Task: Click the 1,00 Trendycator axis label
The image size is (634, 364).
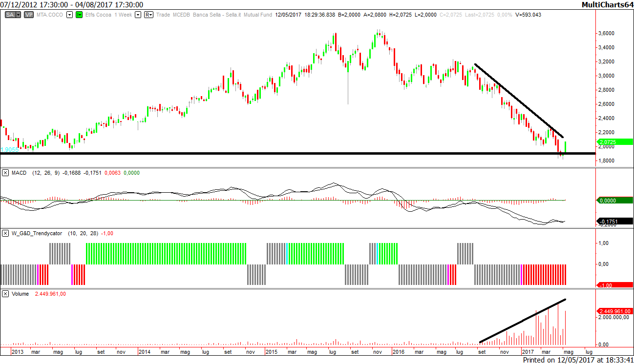Action: (605, 243)
